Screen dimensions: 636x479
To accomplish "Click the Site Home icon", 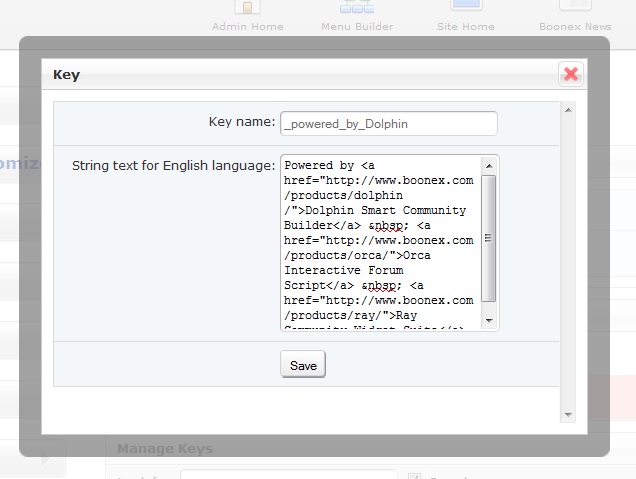I will 466,6.
